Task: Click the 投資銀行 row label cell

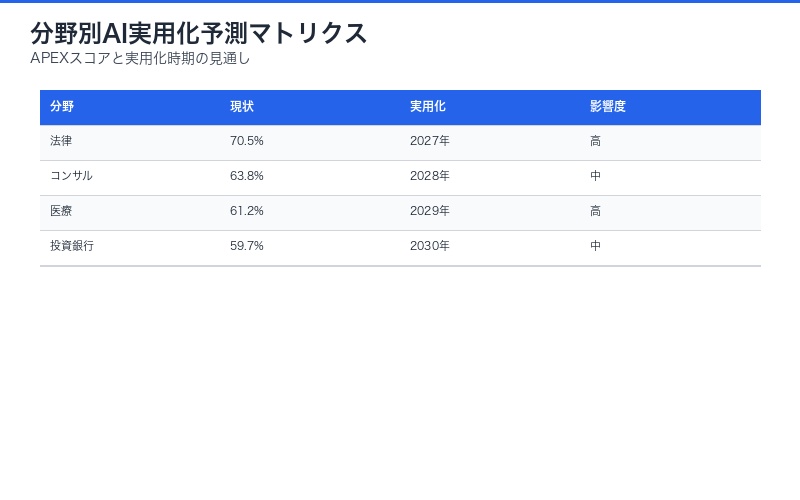Action: click(72, 247)
